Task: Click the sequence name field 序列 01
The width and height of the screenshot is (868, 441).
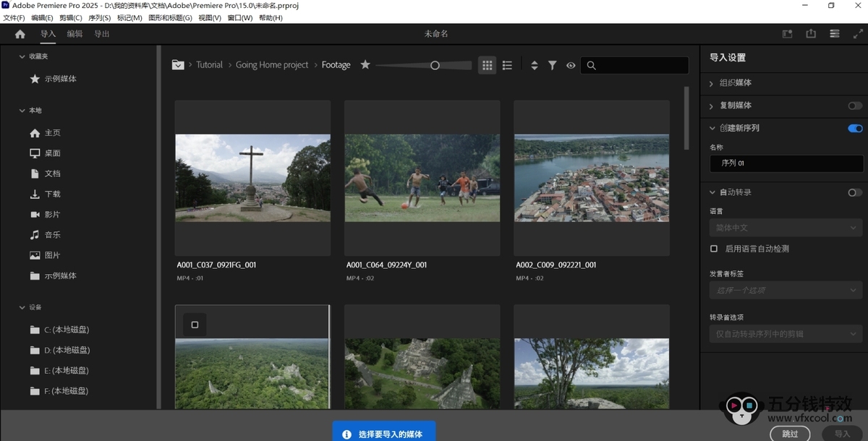Action: (786, 163)
